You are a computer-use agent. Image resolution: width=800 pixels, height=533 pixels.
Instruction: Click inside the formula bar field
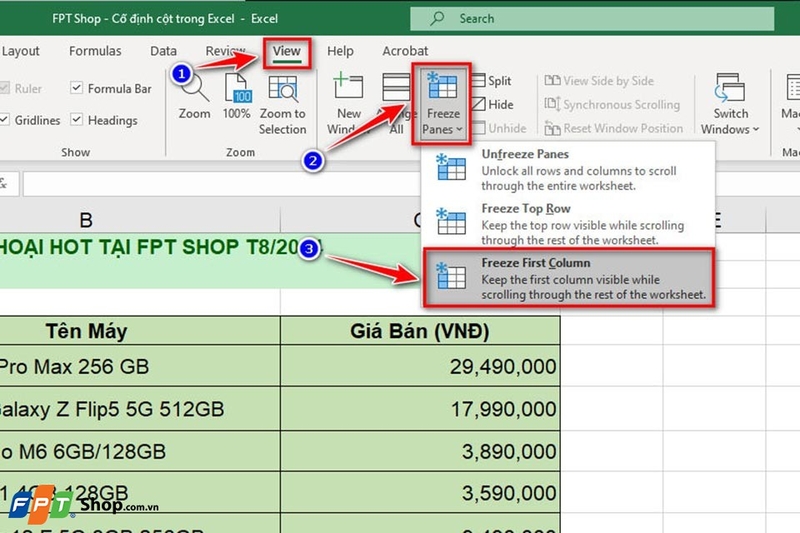point(222,184)
